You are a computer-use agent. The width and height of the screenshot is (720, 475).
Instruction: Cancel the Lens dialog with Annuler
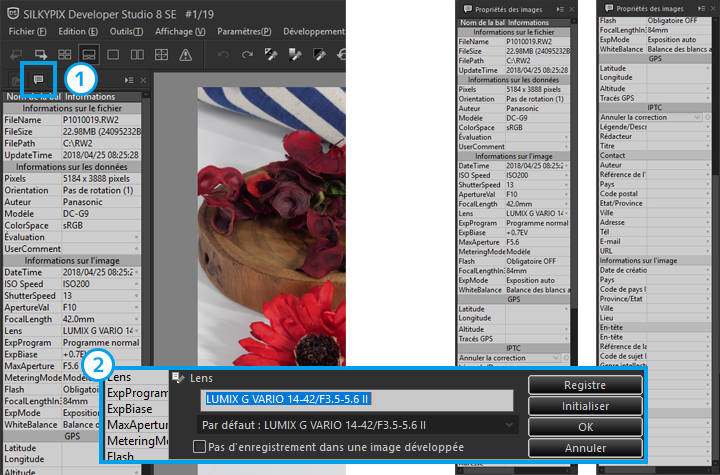584,447
